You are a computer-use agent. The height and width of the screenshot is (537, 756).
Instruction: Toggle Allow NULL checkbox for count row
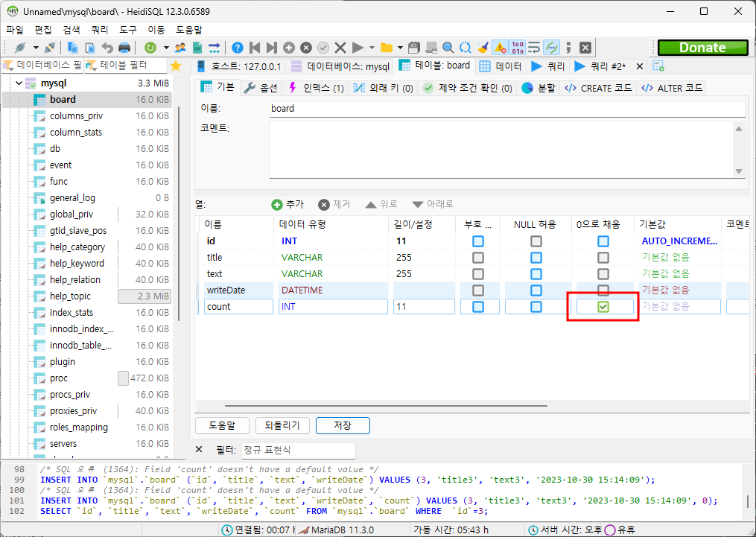536,307
